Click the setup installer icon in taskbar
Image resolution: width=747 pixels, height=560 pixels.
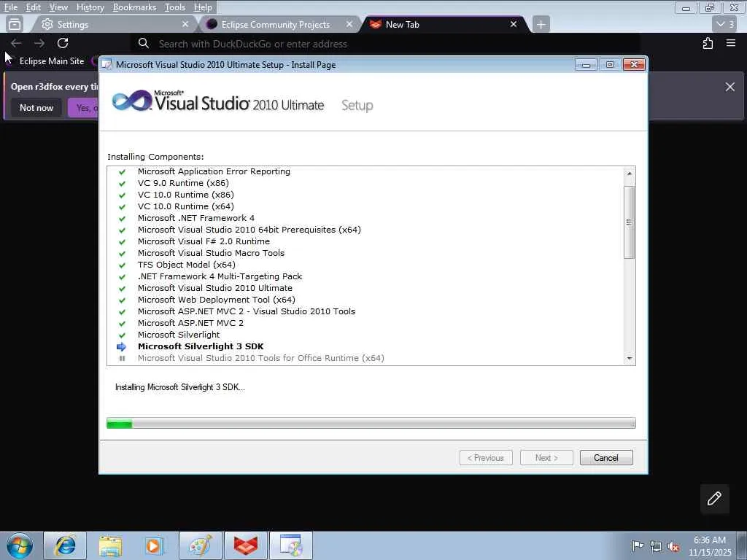tap(290, 545)
